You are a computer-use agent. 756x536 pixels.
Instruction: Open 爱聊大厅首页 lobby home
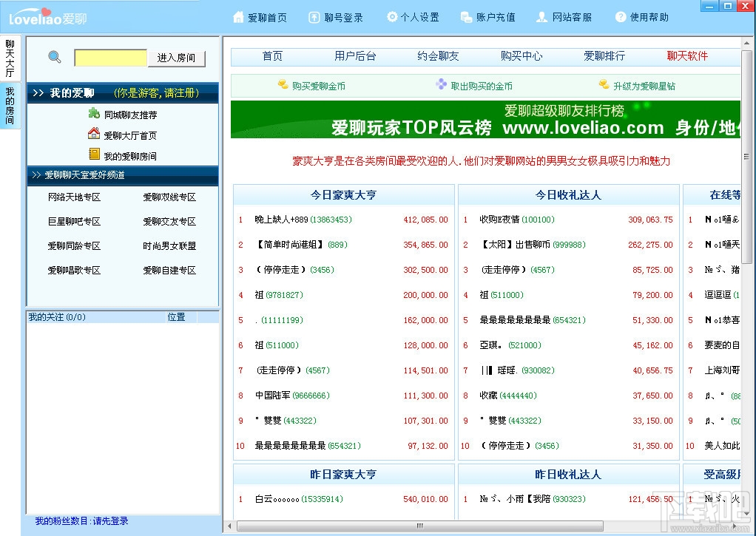pyautogui.click(x=132, y=136)
